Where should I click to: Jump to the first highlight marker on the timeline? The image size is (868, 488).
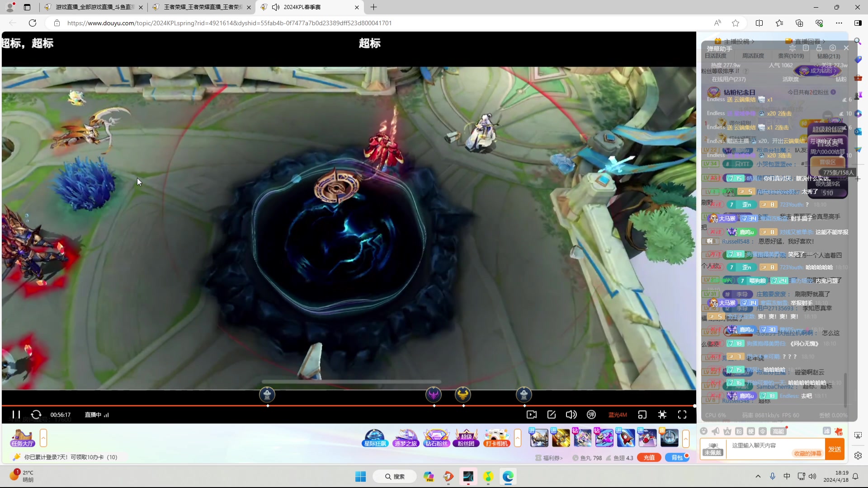click(267, 395)
